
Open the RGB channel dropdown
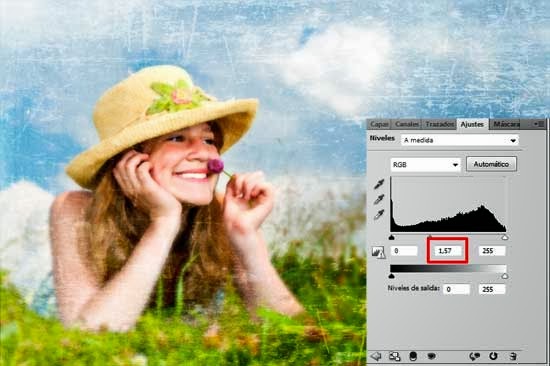(x=425, y=165)
